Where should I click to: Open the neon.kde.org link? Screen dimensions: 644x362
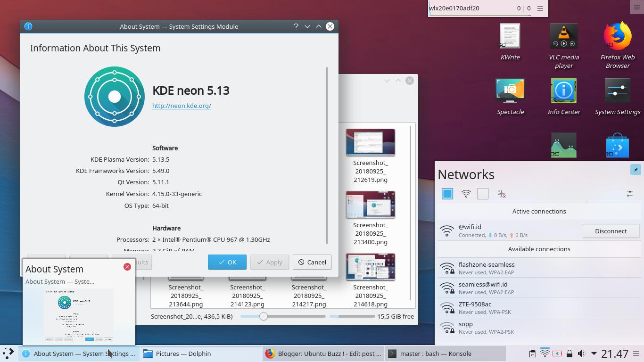182,106
